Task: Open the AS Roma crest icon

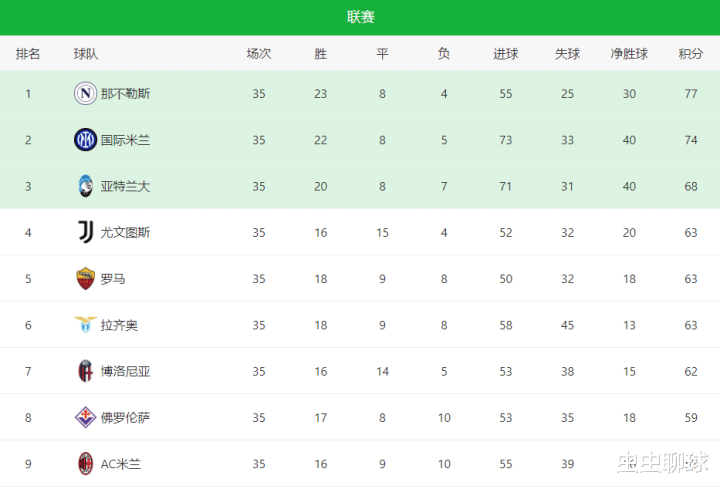Action: [85, 278]
